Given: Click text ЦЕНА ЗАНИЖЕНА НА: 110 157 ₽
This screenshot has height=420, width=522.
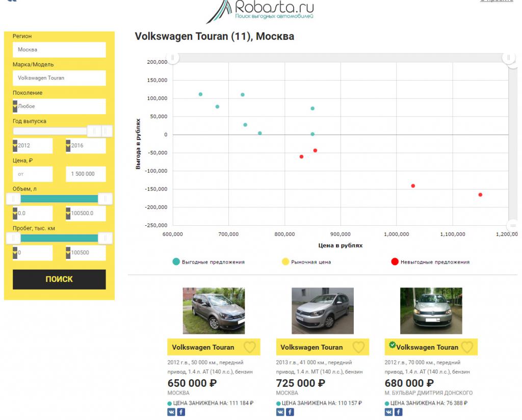Looking at the screenshot, I should click(322, 403).
